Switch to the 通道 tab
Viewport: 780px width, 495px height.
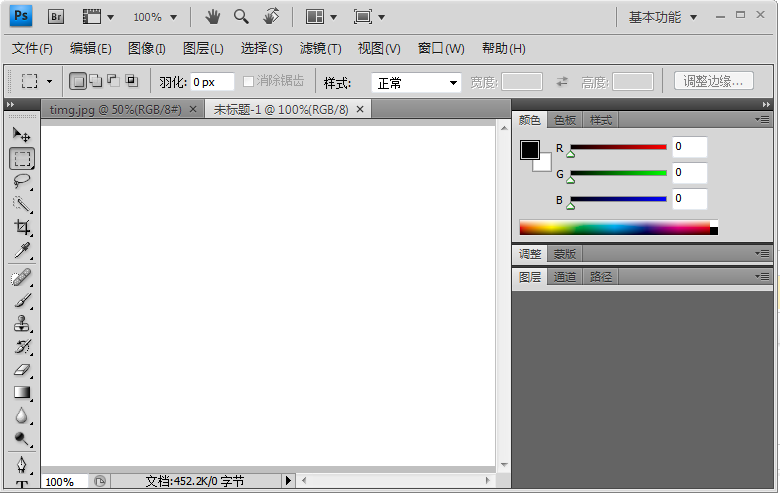[565, 277]
